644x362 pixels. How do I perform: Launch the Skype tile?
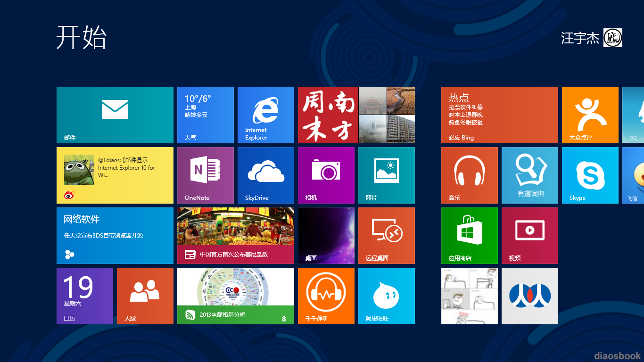tap(590, 175)
